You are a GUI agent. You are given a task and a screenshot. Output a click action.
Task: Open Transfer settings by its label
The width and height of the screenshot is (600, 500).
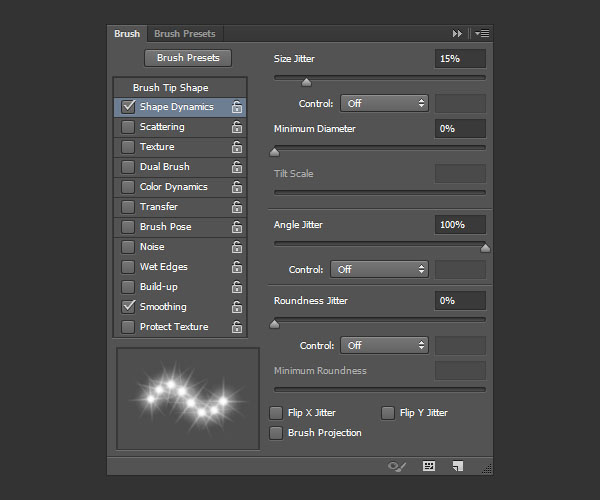coord(159,207)
